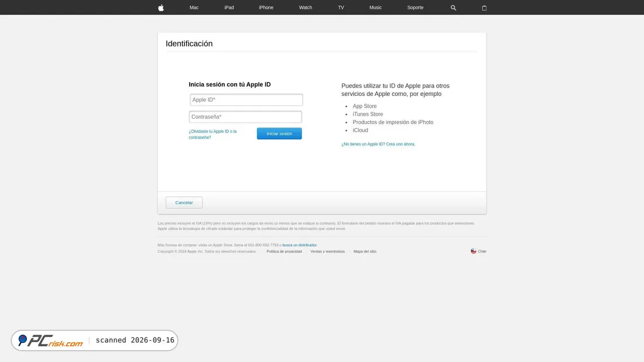Click the iTunes Store list item
This screenshot has height=362, width=644.
368,114
